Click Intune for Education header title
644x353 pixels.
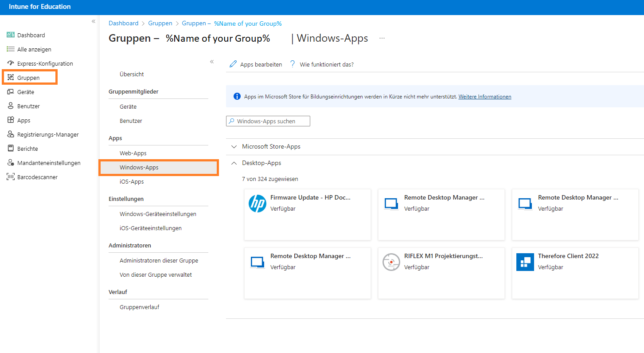[x=39, y=7]
